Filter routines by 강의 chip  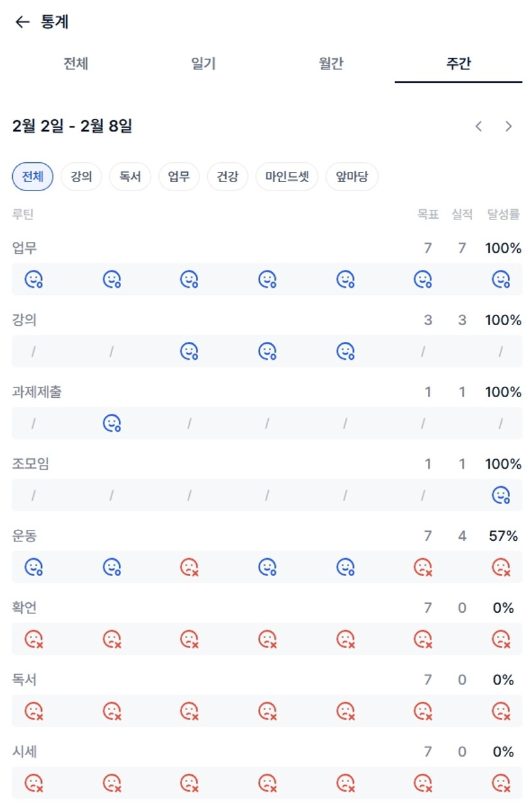click(x=81, y=177)
